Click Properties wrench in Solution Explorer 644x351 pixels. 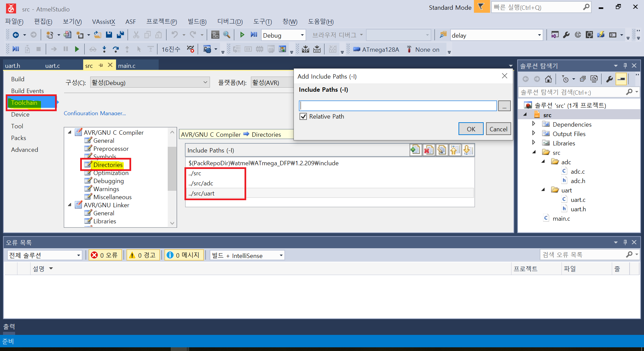609,79
